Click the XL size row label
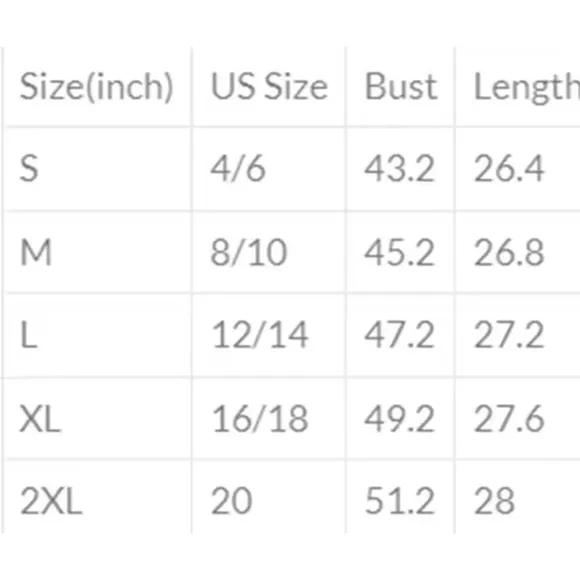The height and width of the screenshot is (580, 580). point(40,418)
